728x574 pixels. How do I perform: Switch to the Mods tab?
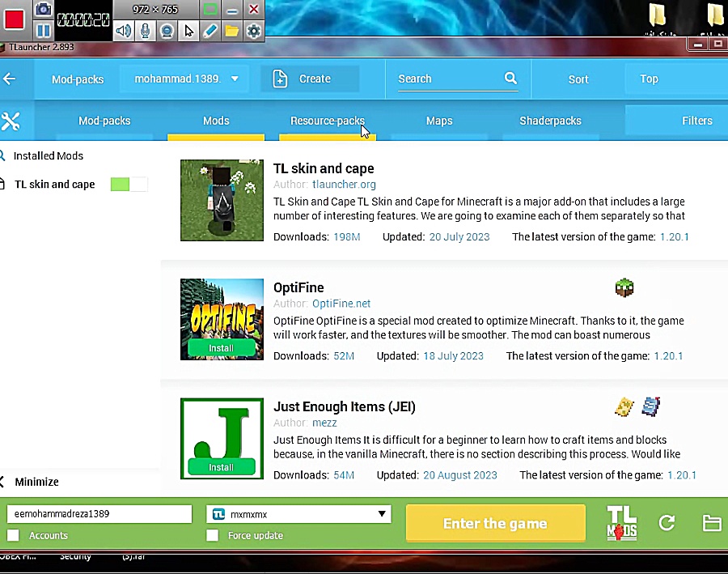coord(216,121)
